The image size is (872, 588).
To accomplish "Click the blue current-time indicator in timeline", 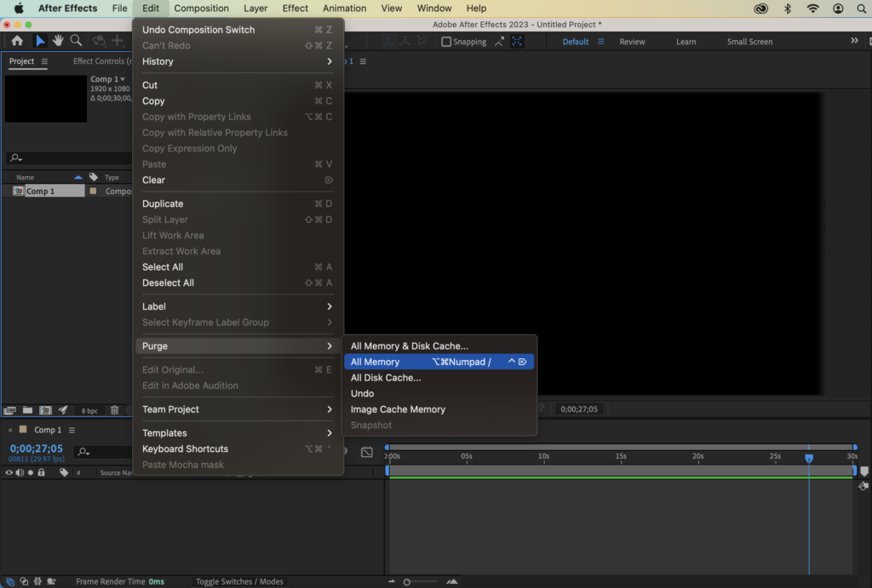I will click(809, 458).
